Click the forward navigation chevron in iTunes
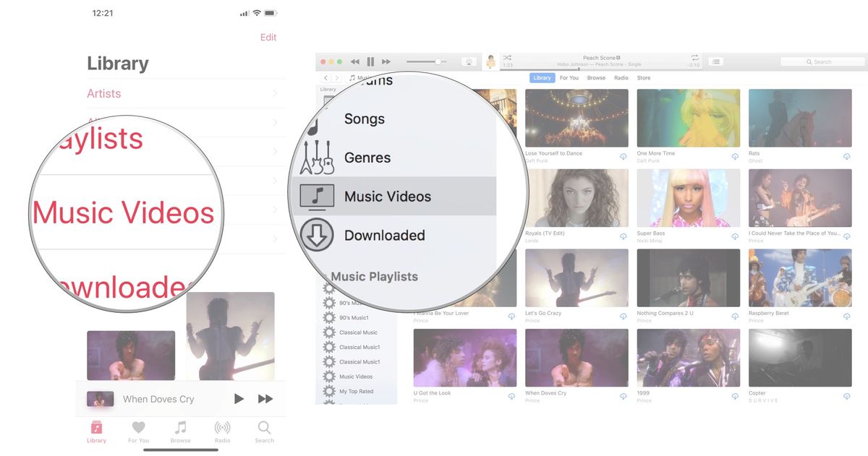 pos(336,77)
